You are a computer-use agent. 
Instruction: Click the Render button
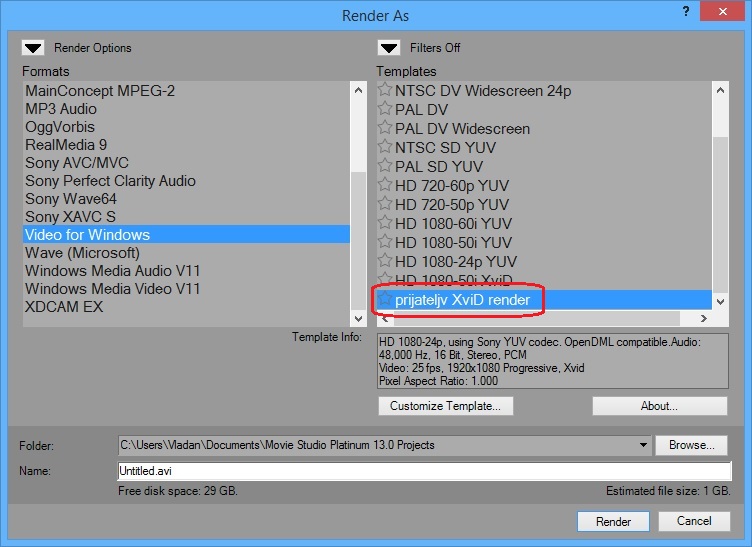coord(613,521)
